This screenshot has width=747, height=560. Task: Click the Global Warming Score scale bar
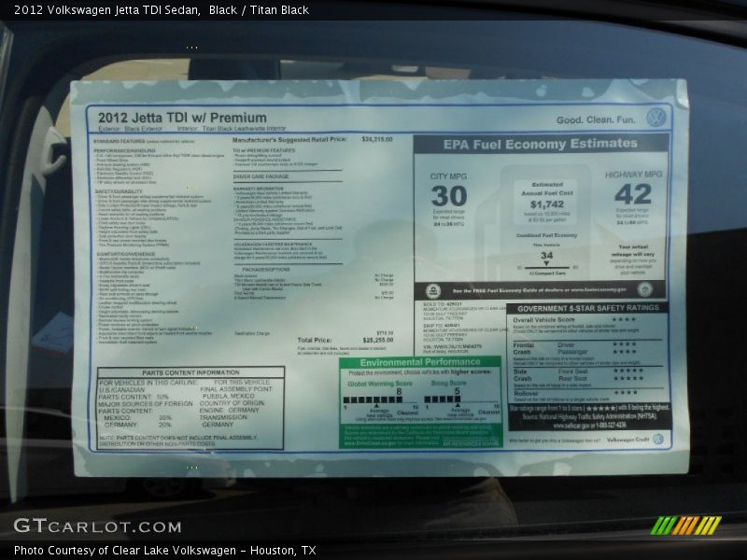380,399
